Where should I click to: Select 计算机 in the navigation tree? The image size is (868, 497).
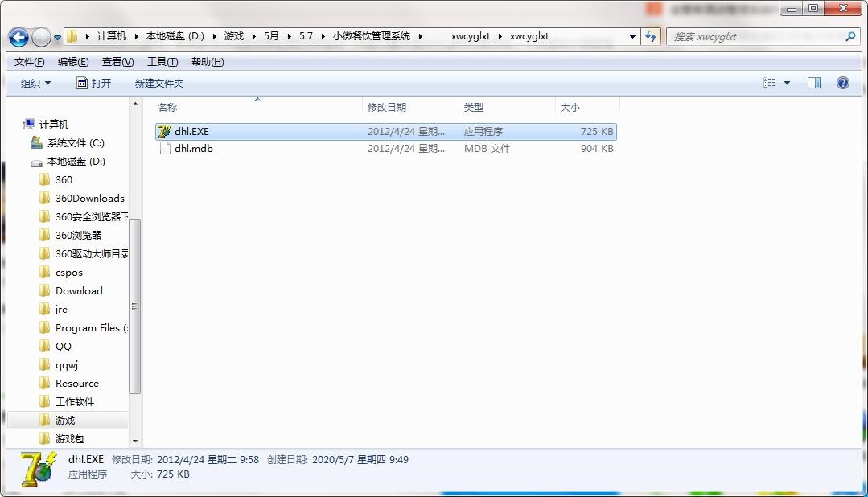pos(54,124)
